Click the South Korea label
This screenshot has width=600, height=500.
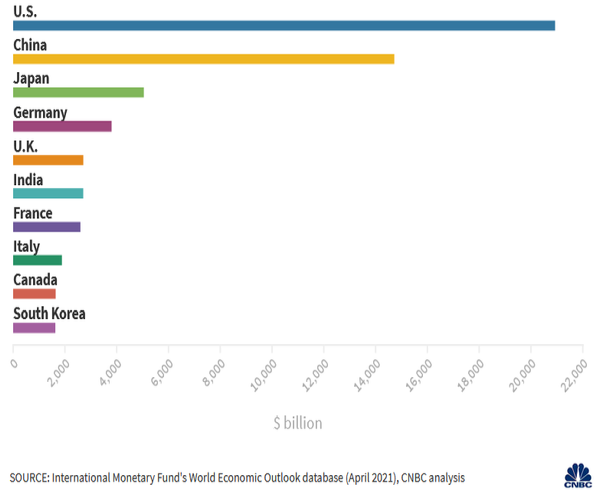click(49, 313)
